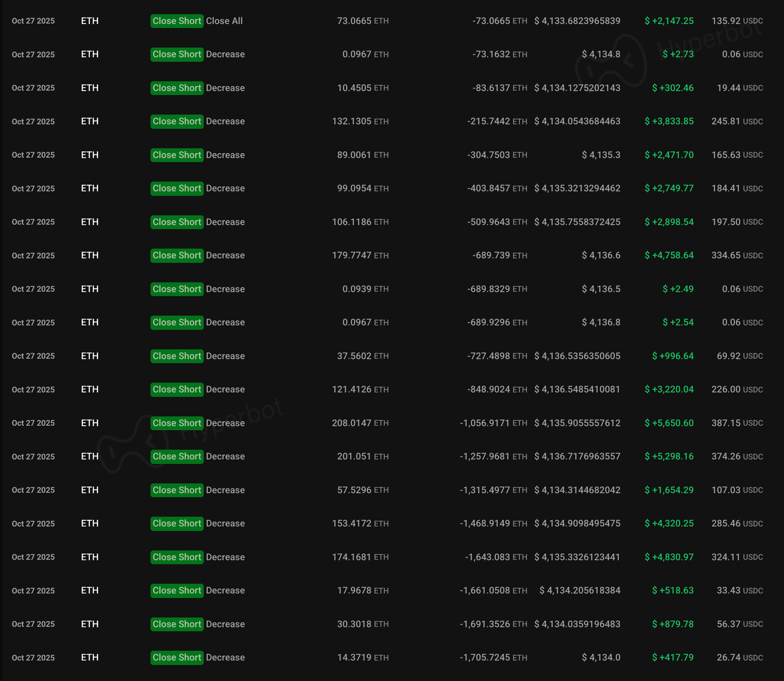784x681 pixels.
Task: Click the size 57.5296 ETH
Action: pos(363,490)
